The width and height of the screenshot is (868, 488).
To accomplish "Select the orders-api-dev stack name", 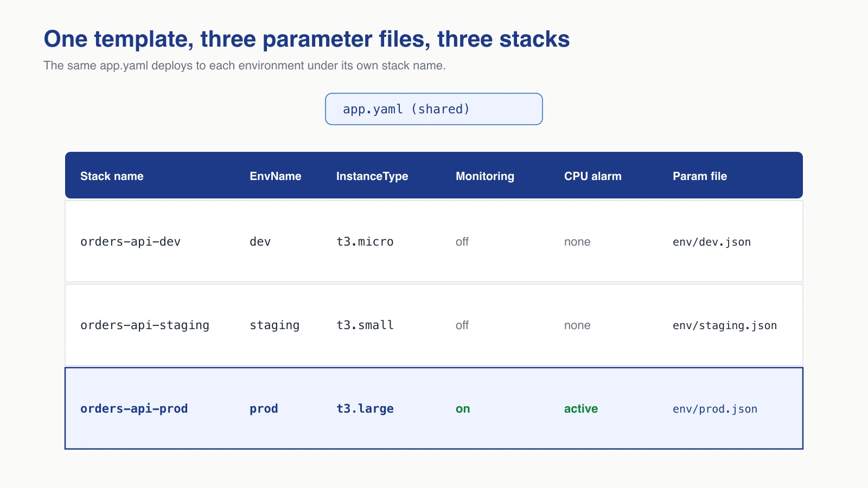I will point(131,242).
